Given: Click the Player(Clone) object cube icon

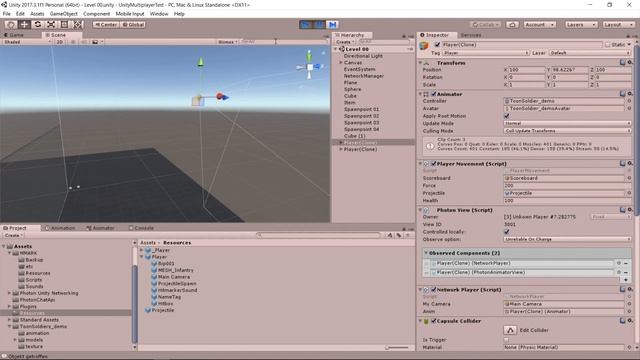Looking at the screenshot, I should [x=424, y=45].
